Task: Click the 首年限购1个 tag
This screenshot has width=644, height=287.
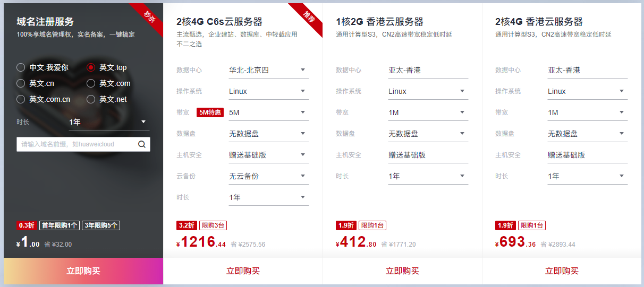Action: pyautogui.click(x=60, y=225)
